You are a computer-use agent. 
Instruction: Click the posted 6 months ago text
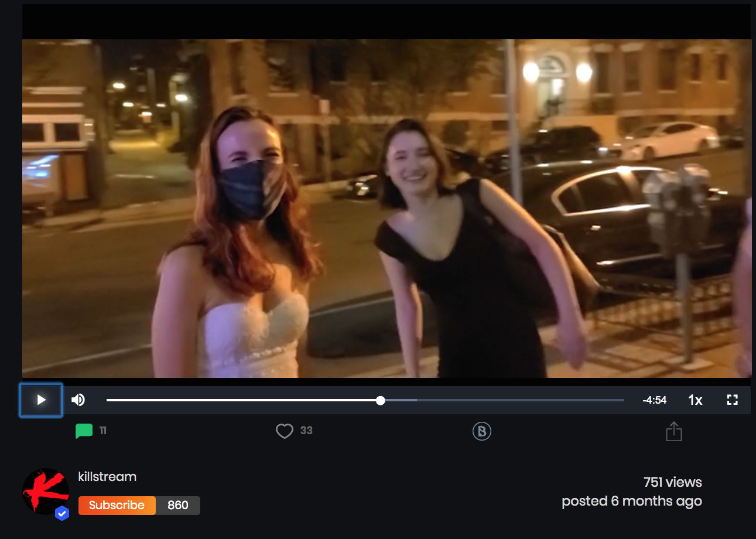coord(632,502)
